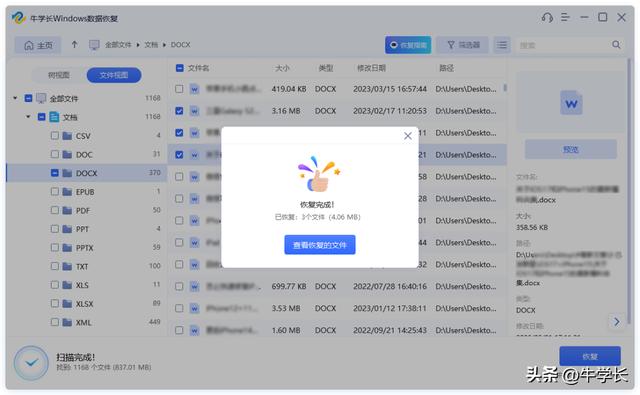
Task: Uncheck the 3.16 MB file row checkbox
Action: pyautogui.click(x=179, y=111)
